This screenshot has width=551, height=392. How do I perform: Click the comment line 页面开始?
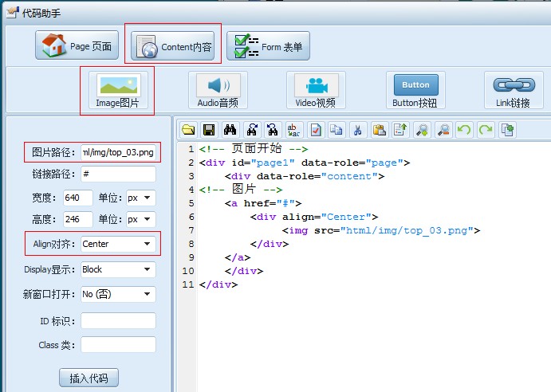click(254, 149)
